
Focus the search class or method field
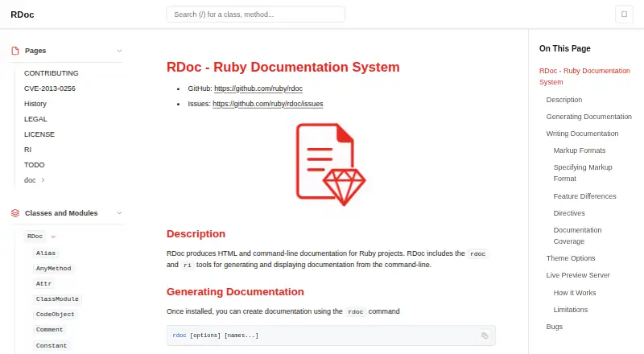point(255,14)
